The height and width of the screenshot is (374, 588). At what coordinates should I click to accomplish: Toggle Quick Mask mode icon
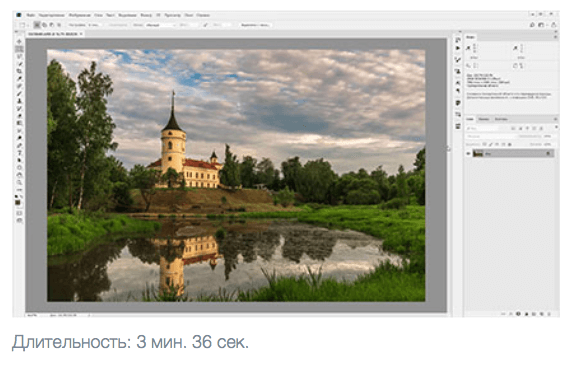(19, 212)
